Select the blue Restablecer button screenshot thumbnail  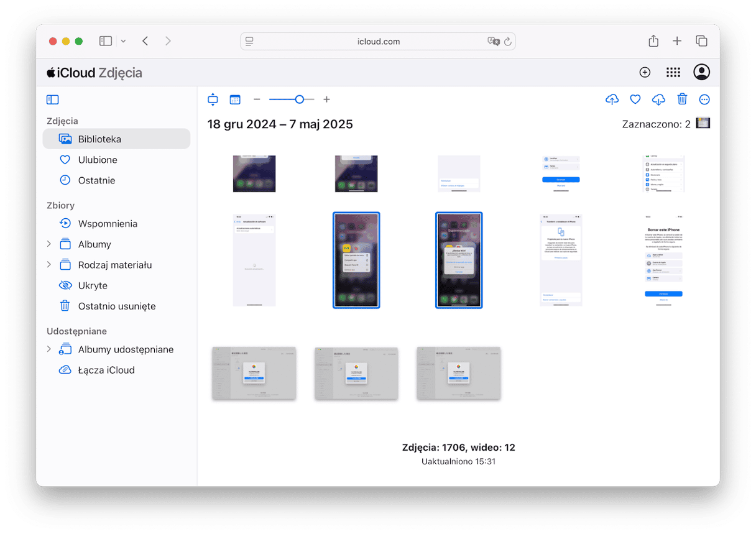coord(561,173)
